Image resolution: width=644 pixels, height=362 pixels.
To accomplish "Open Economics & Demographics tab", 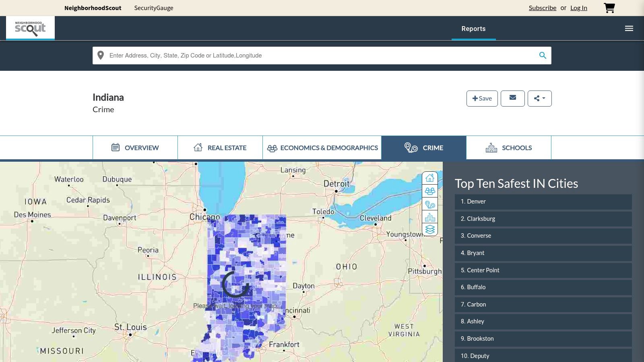I will pyautogui.click(x=322, y=148).
